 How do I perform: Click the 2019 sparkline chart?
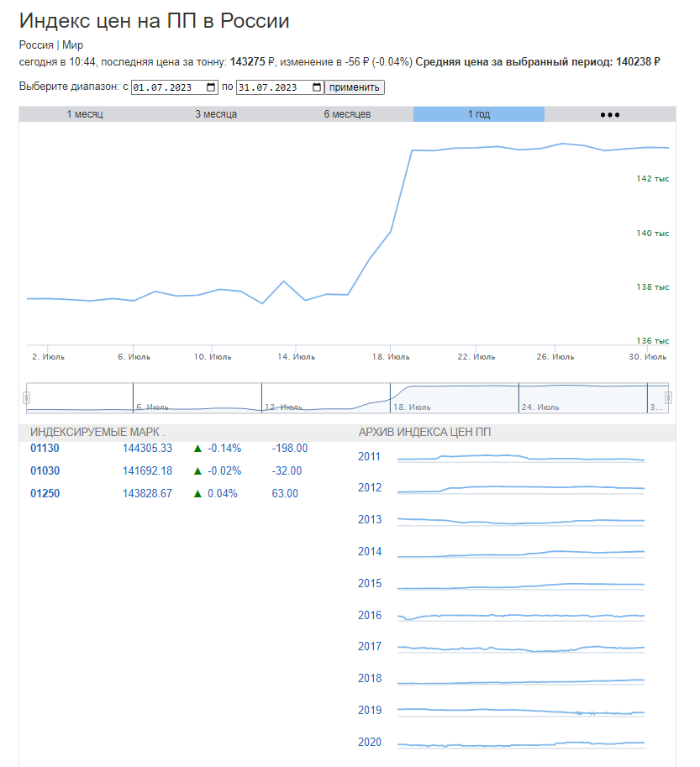[x=521, y=712]
